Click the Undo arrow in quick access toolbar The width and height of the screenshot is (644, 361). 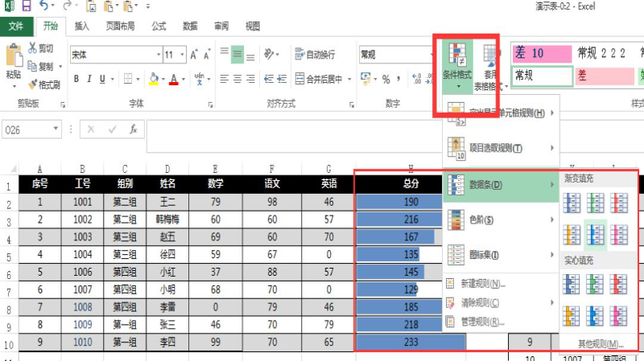click(45, 7)
